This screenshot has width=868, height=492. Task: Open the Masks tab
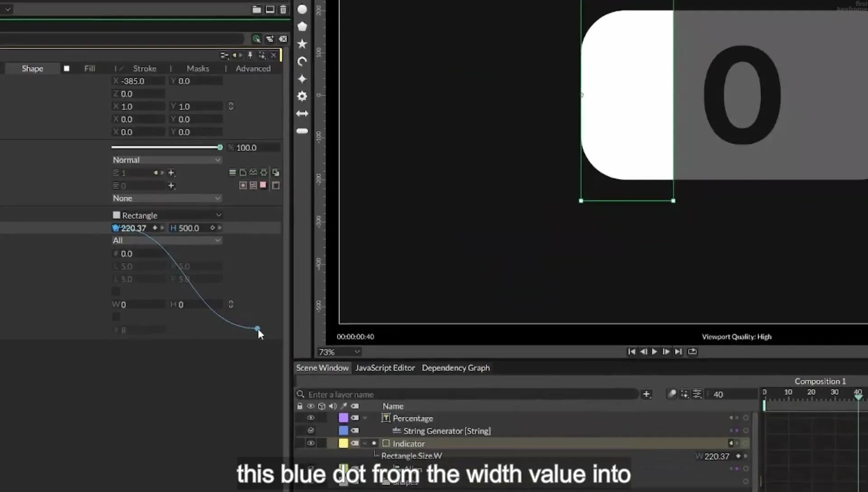click(198, 68)
